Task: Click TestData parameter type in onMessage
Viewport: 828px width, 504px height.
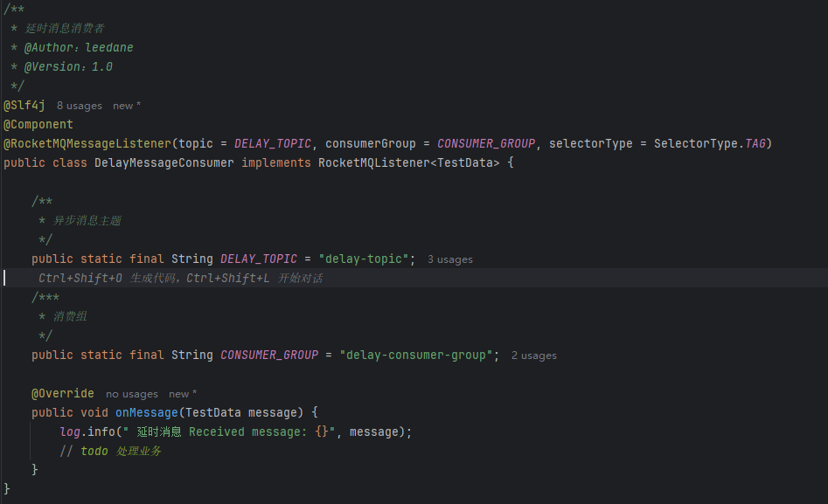Action: pyautogui.click(x=213, y=412)
